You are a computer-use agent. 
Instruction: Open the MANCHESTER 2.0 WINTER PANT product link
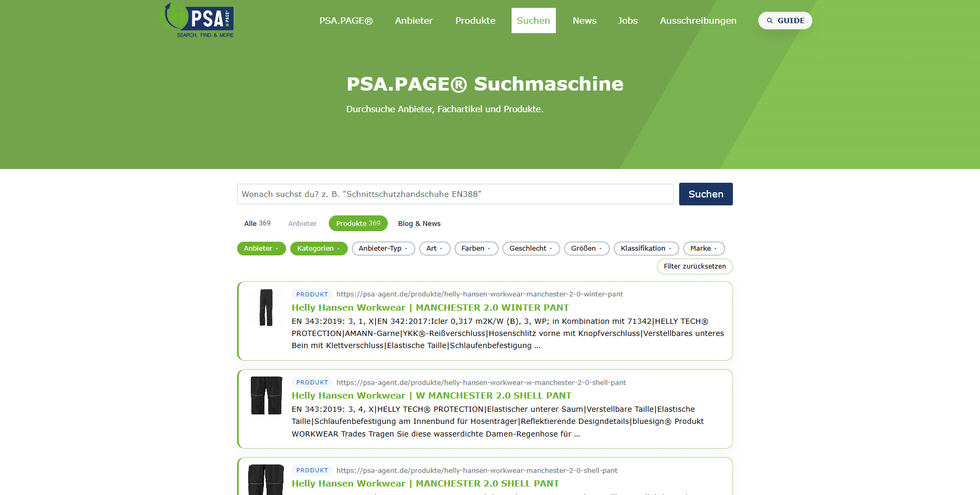(x=430, y=307)
